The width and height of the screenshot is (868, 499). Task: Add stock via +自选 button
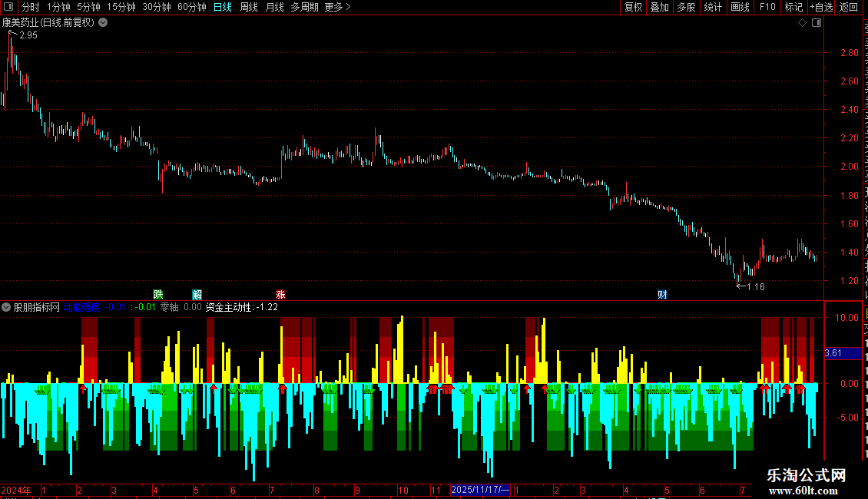[821, 7]
